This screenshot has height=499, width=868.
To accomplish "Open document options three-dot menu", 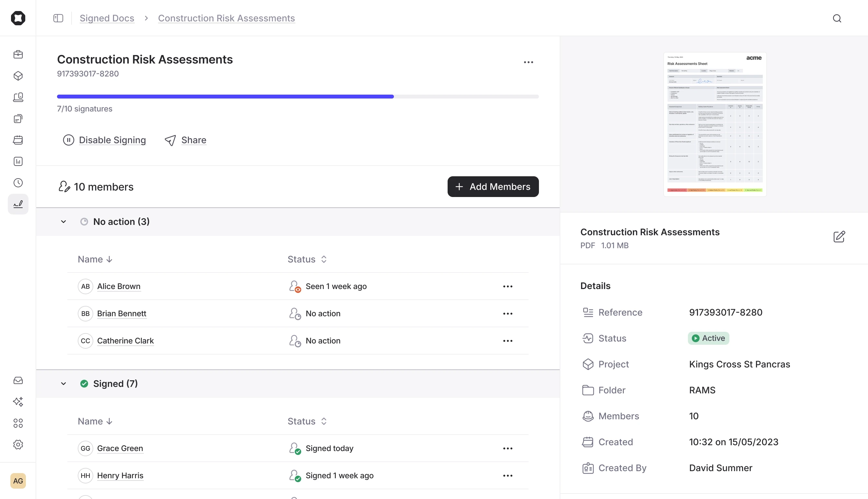I will pyautogui.click(x=528, y=62).
